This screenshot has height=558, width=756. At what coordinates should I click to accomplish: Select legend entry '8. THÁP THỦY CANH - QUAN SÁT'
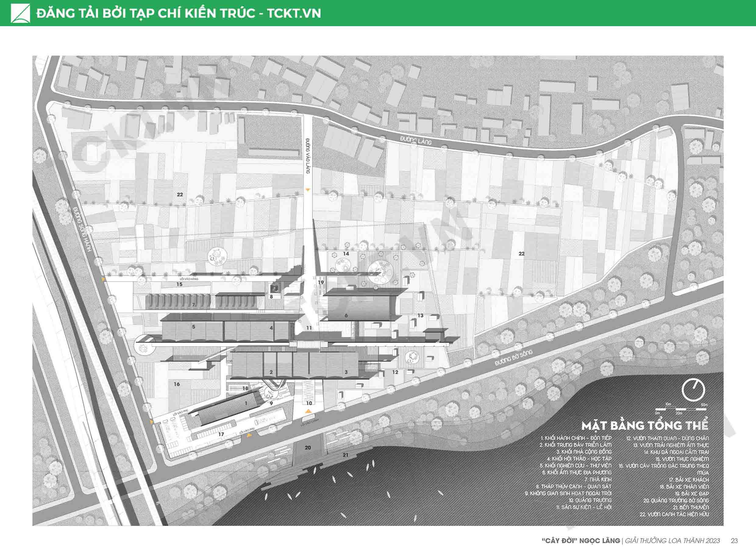click(574, 486)
